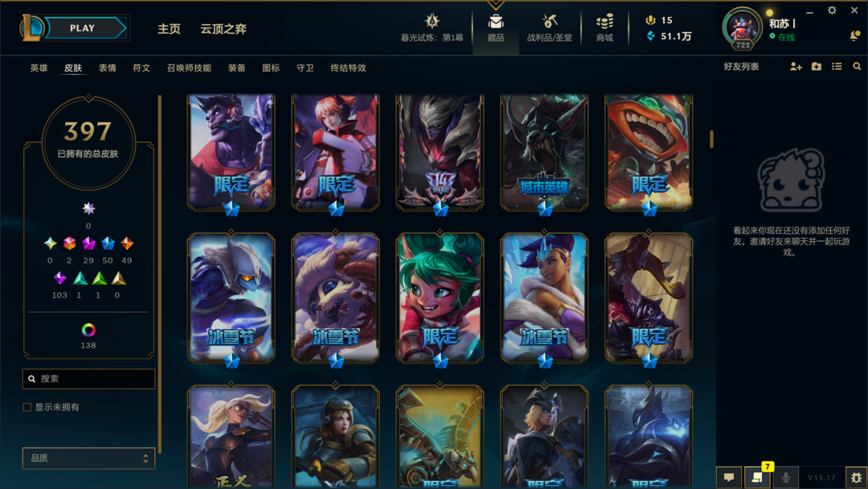Viewport: 868px width, 489px height.
Task: Open the notifications bell icon
Action: point(854,36)
